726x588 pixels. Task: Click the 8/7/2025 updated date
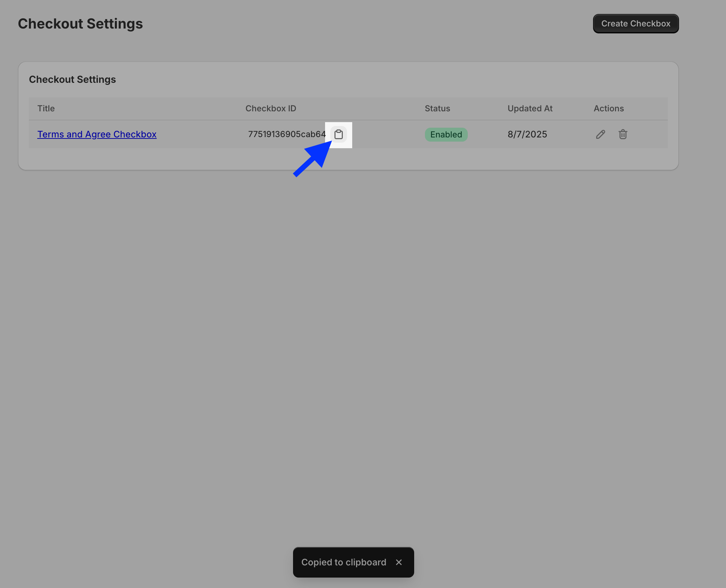coord(527,134)
